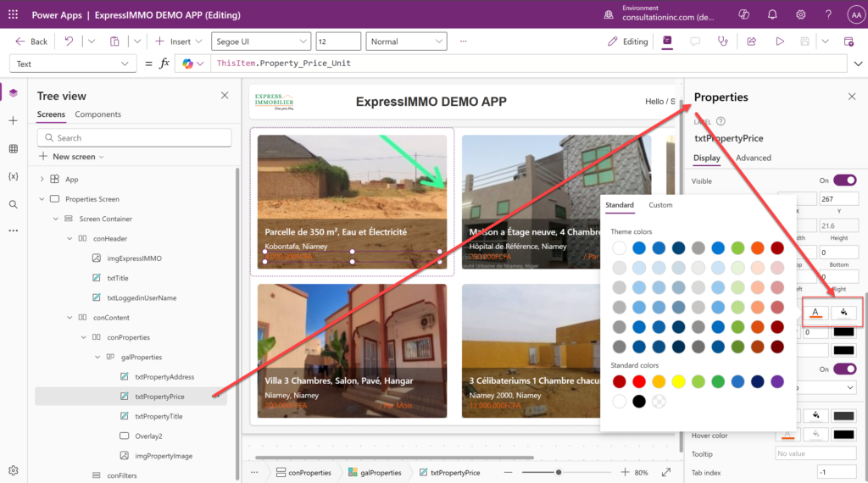The image size is (868, 483).
Task: Toggle the Visible switch off
Action: coord(845,180)
